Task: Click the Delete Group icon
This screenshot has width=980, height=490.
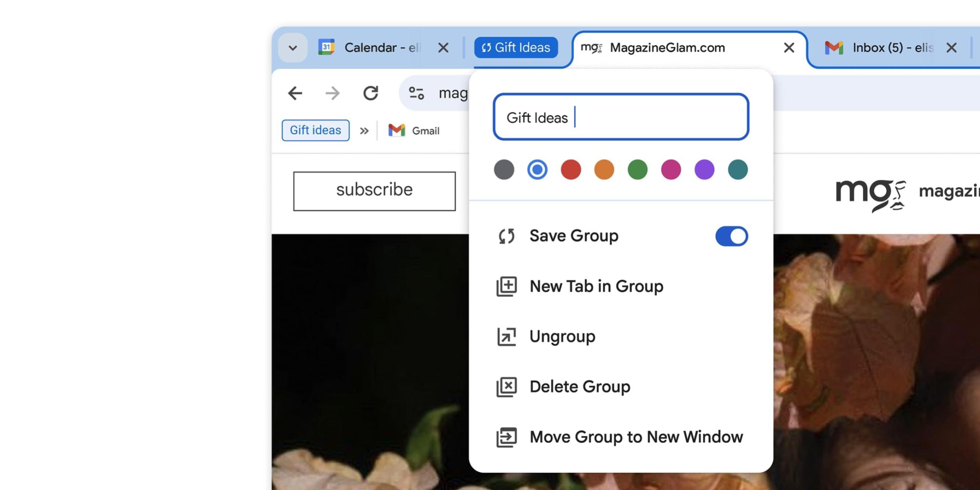Action: 506,386
